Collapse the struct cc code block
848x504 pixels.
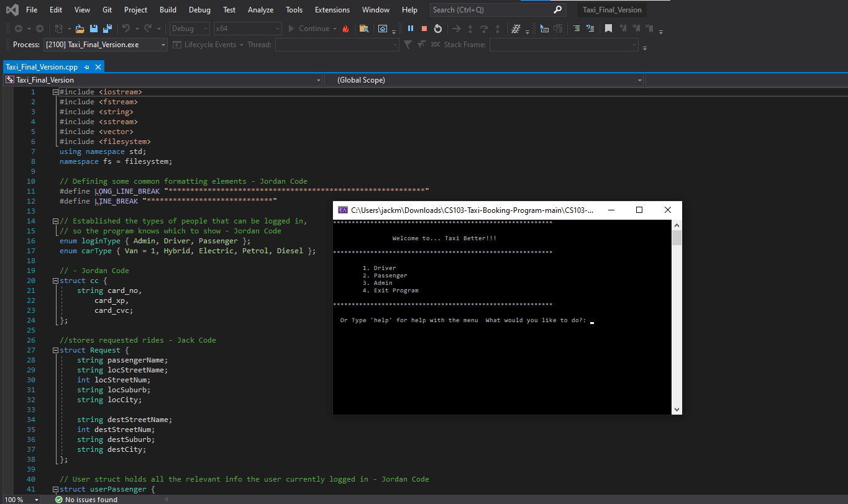pos(56,281)
